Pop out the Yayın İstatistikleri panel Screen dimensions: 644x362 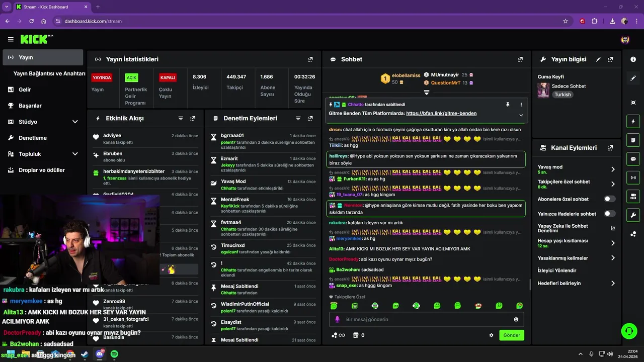[x=310, y=59]
